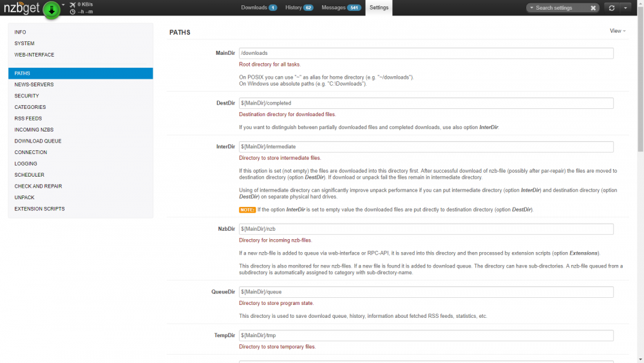This screenshot has width=644, height=363.
Task: Open the search options dropdown arrow
Action: click(x=531, y=8)
